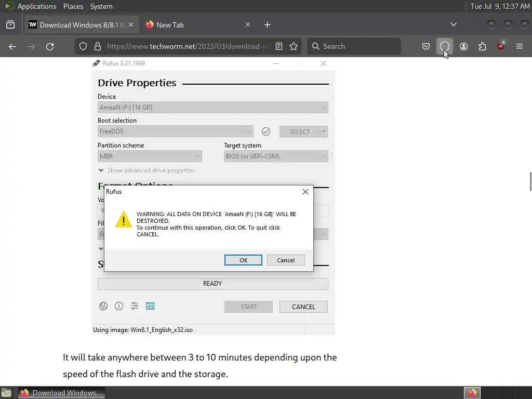Image resolution: width=532 pixels, height=399 pixels.
Task: Show site security padlock info
Action: 98,46
